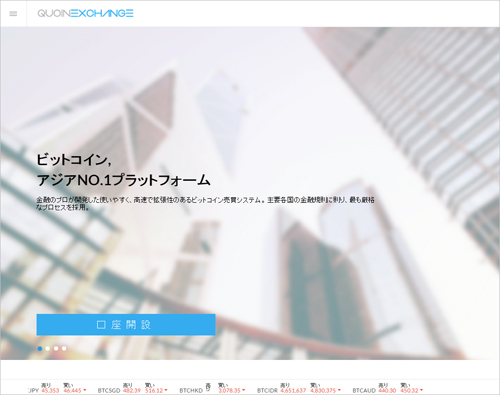Click the QUOINEXCHANGE logo

(85, 13)
